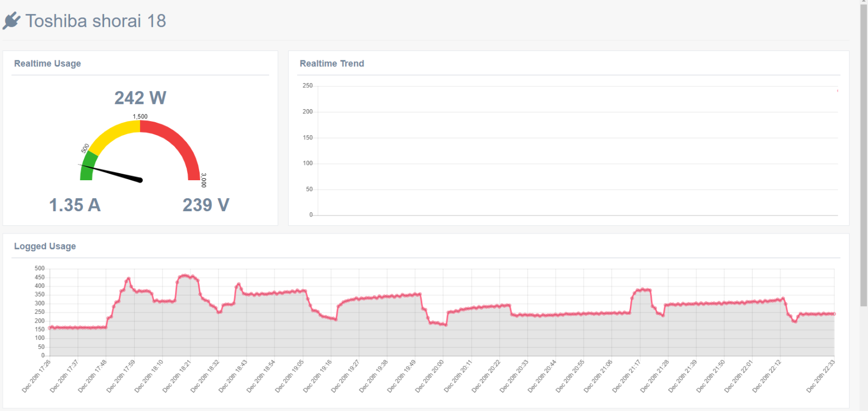Click the Dec 20th 18:43 axis label
Image resolution: width=868 pixels, height=411 pixels.
pos(233,376)
